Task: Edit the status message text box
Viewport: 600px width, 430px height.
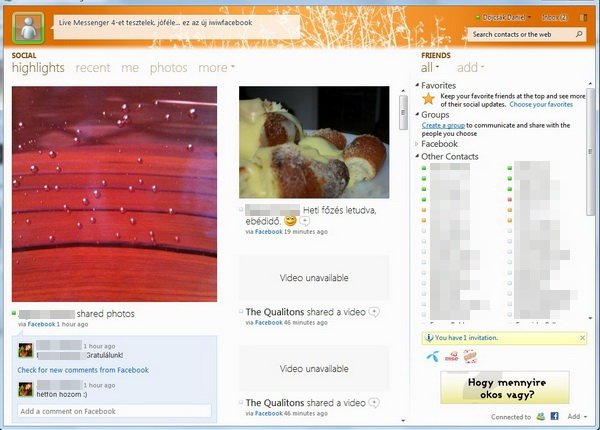Action: click(176, 27)
